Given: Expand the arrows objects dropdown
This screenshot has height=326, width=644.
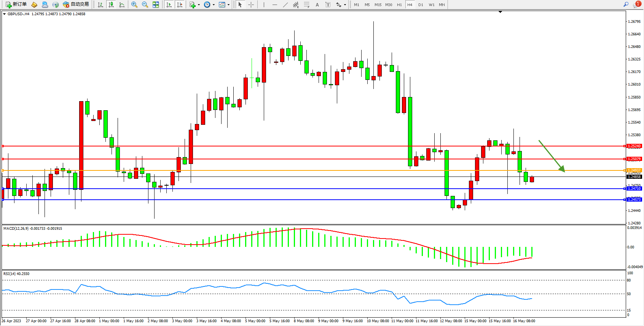Looking at the screenshot, I should click(x=345, y=5).
